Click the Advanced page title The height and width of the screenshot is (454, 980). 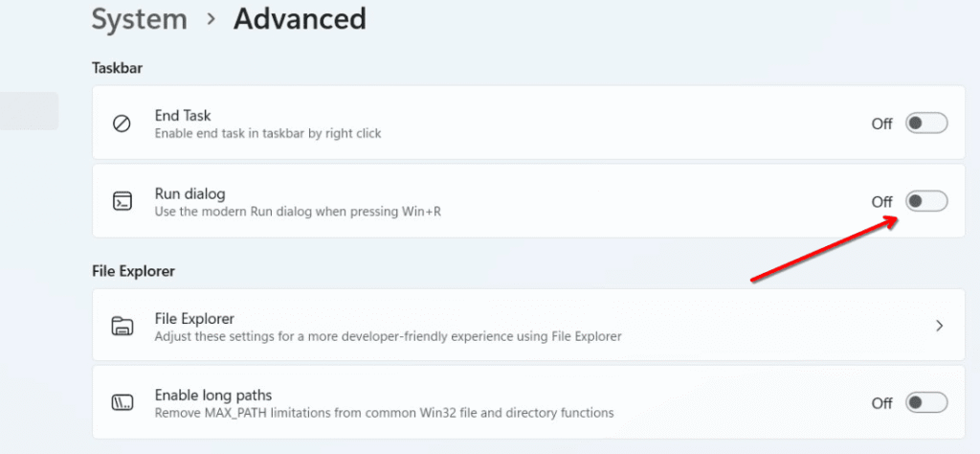300,18
